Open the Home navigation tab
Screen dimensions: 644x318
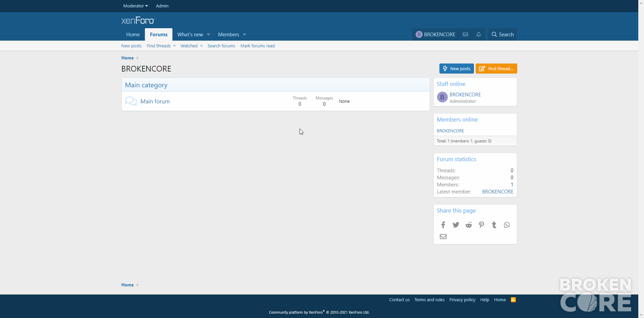click(133, 34)
